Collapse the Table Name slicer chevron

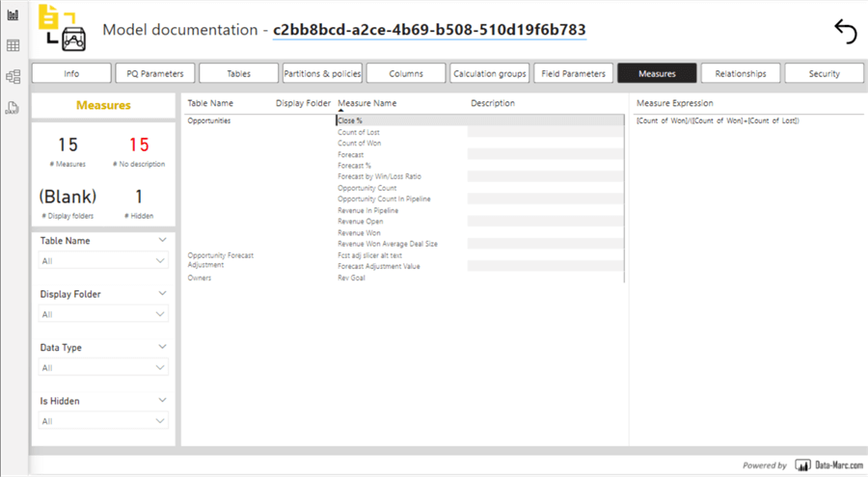[162, 240]
